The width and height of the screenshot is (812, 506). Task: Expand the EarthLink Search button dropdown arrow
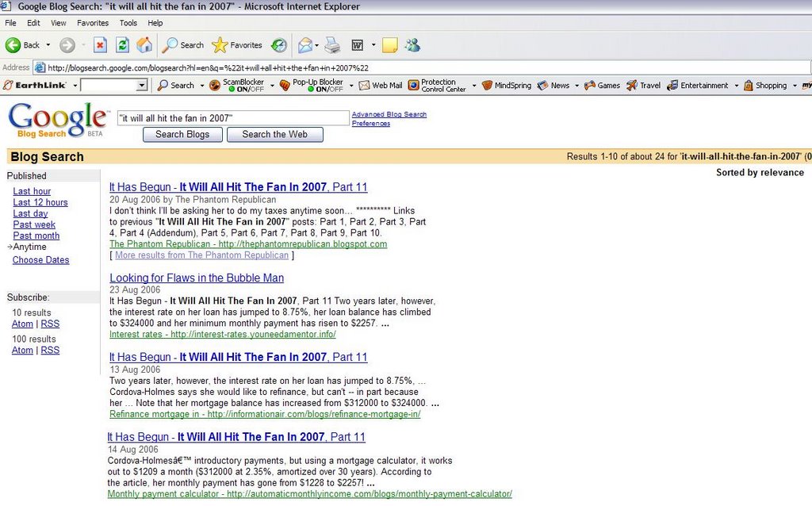tap(202, 86)
